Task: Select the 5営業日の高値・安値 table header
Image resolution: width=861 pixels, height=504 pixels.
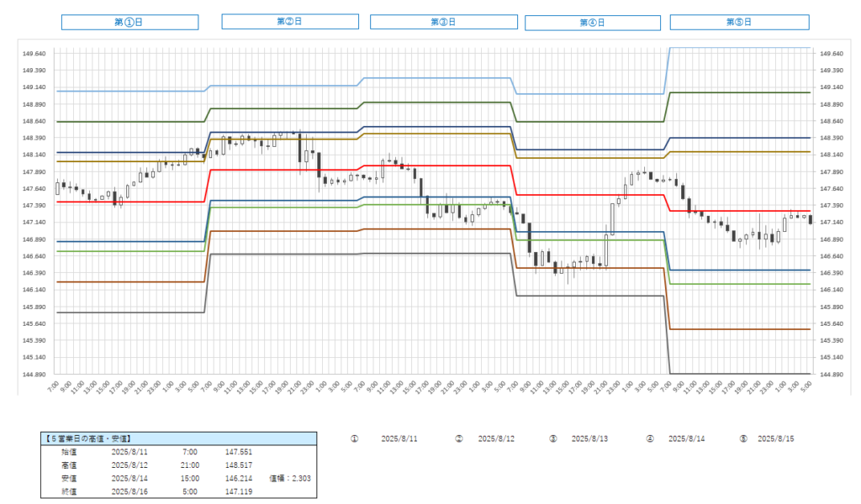Action: coord(178,438)
